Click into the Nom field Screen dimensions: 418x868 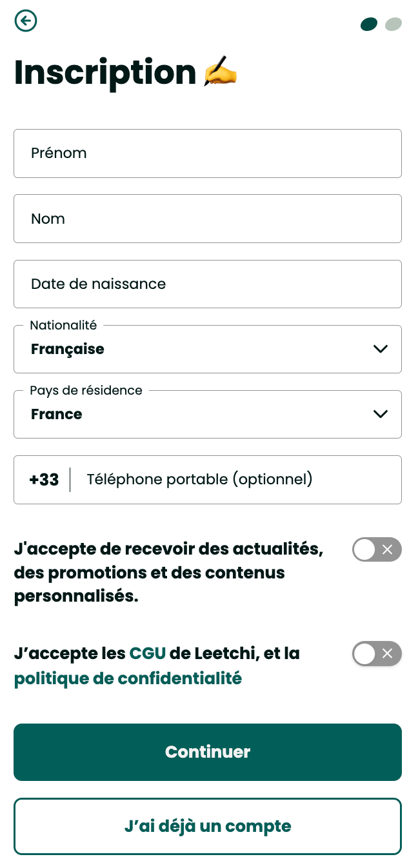208,219
